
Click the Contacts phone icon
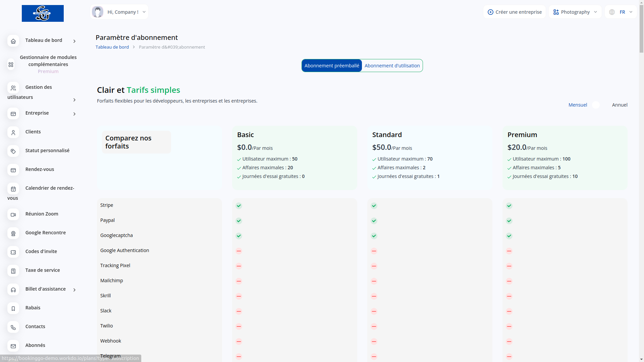[x=13, y=327]
